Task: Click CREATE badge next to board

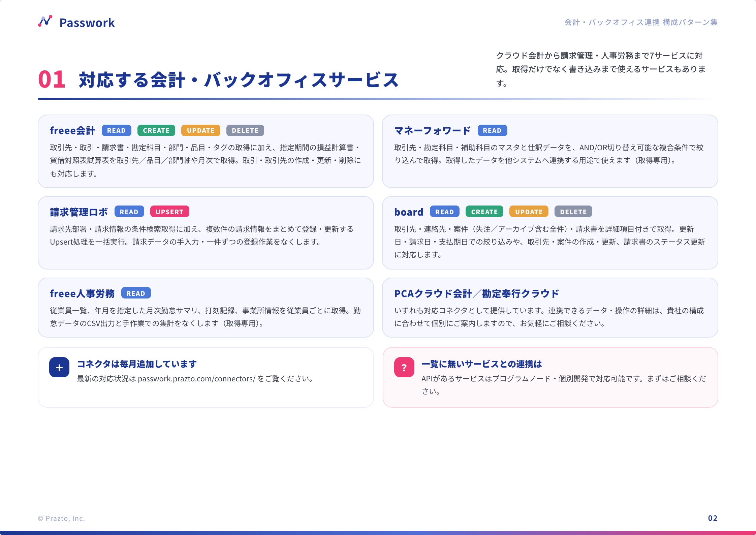Action: click(x=484, y=212)
